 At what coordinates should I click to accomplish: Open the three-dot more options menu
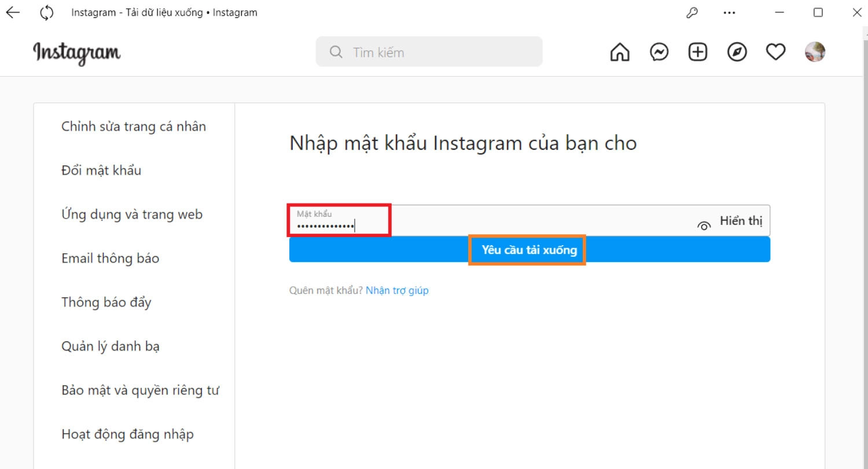click(730, 13)
